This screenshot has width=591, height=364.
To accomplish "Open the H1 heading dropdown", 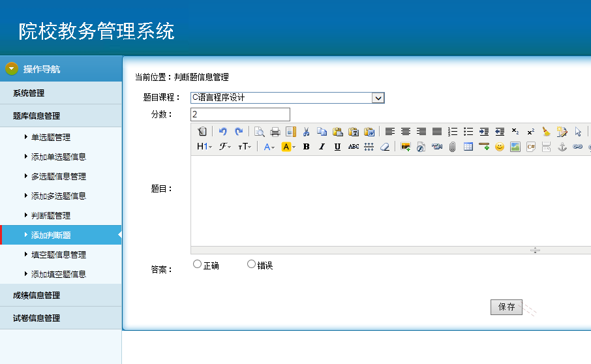I will 205,147.
